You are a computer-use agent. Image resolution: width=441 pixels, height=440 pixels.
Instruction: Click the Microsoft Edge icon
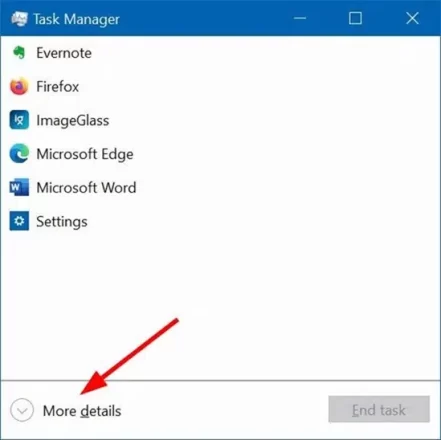point(19,153)
